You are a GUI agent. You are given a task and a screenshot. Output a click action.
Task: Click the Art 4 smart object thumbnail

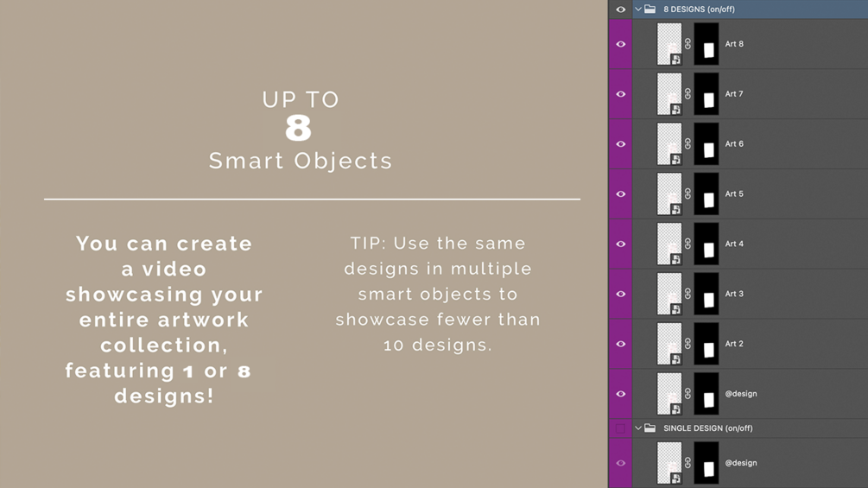tap(669, 244)
